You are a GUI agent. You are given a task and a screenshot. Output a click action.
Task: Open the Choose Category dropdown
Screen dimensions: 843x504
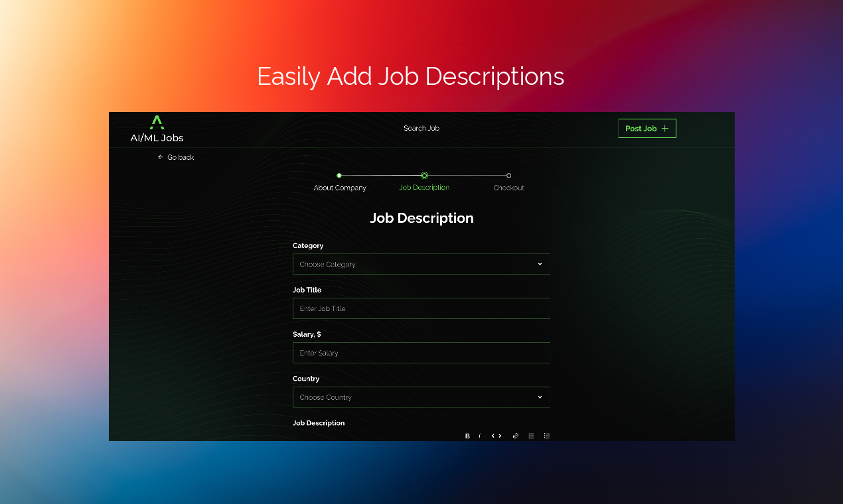(421, 264)
